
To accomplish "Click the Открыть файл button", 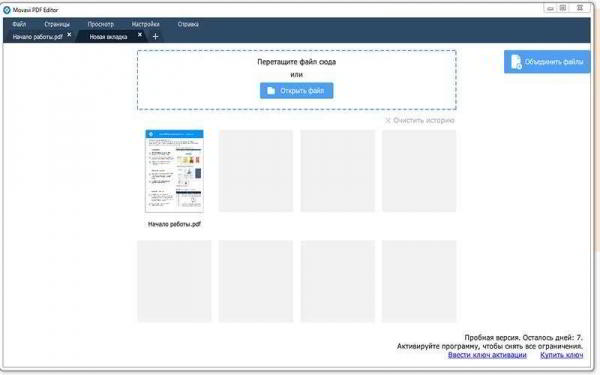I will pos(297,91).
